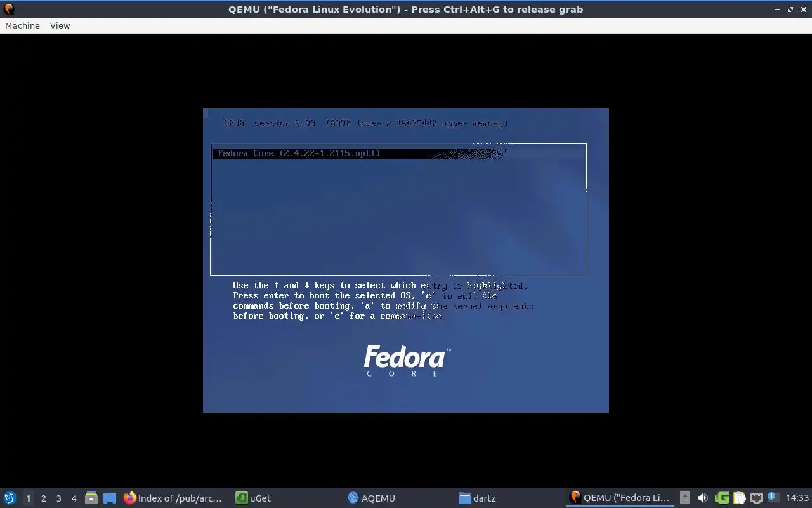Minimize the QEMU window
The width and height of the screenshot is (812, 508).
pos(777,10)
